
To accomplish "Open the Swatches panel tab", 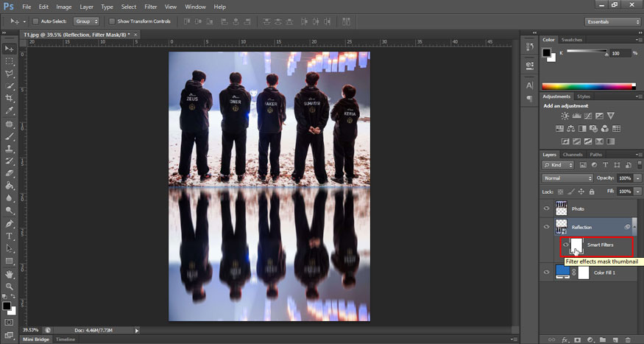I will 572,40.
